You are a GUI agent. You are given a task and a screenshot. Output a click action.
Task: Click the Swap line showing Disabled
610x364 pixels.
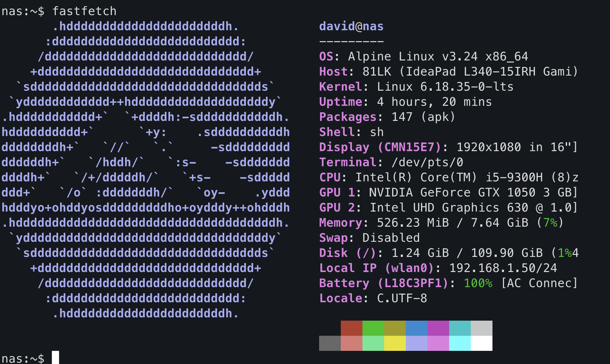point(370,238)
